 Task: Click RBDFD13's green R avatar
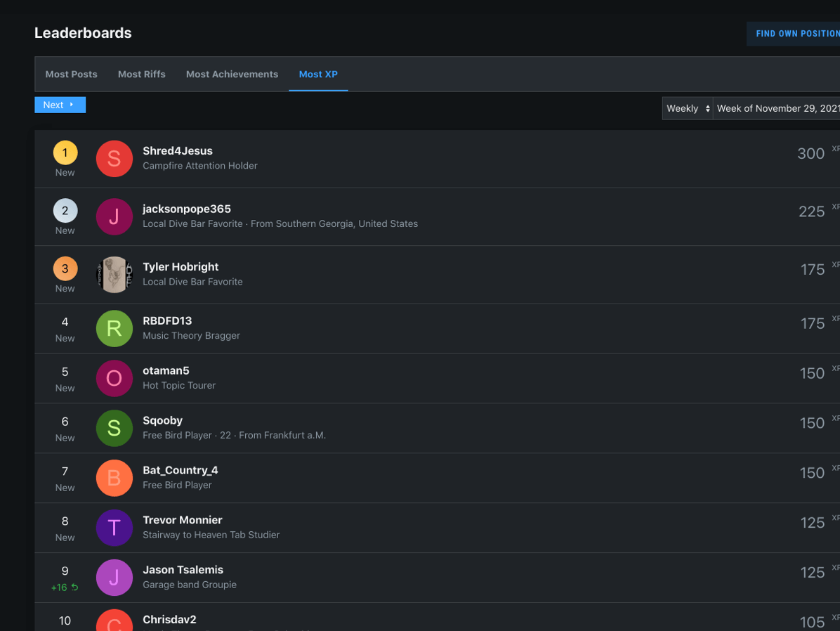pos(114,328)
